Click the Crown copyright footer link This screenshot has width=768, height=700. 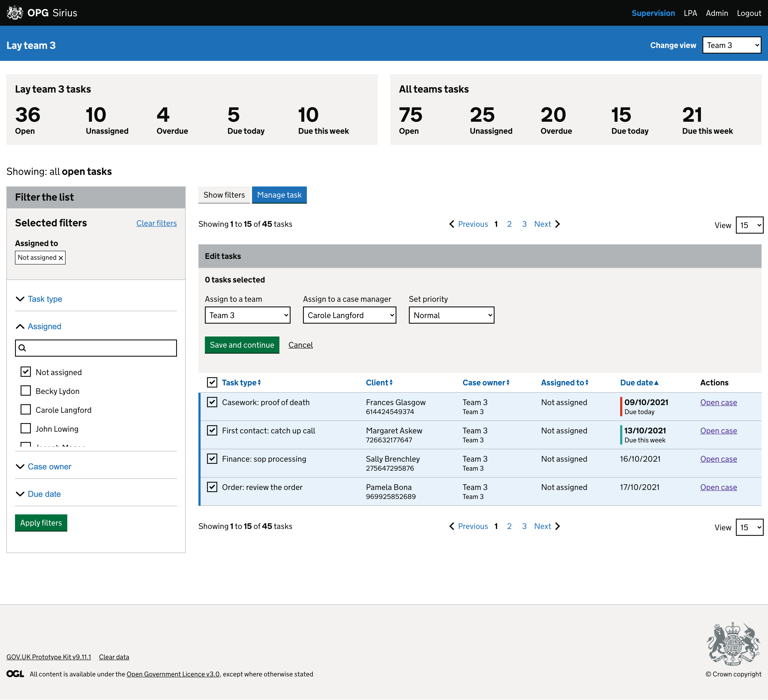tap(733, 674)
